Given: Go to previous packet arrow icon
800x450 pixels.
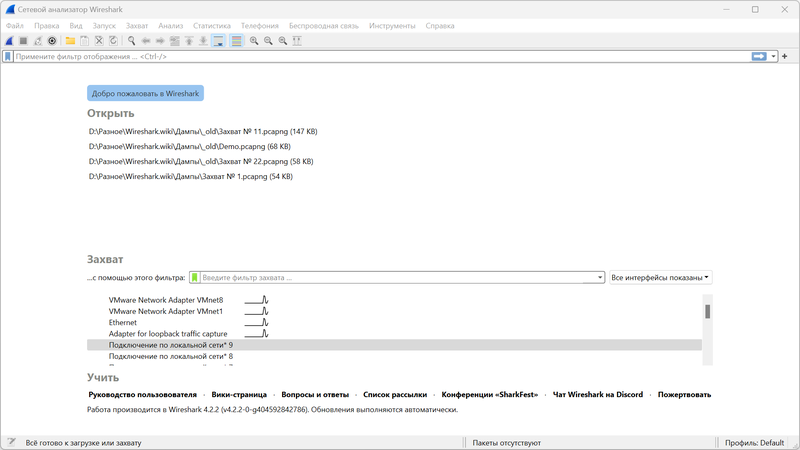Looking at the screenshot, I should pyautogui.click(x=146, y=41).
